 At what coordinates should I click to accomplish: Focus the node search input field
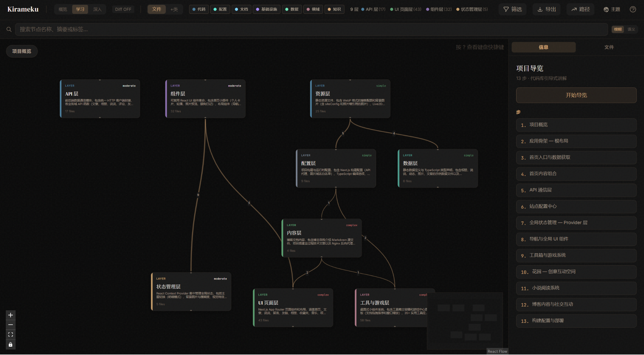[311, 29]
